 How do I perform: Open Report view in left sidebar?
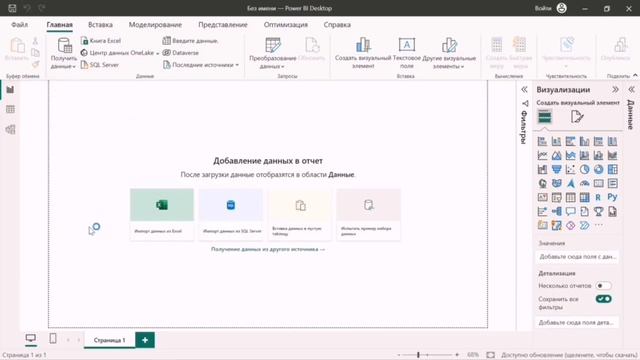[10, 89]
